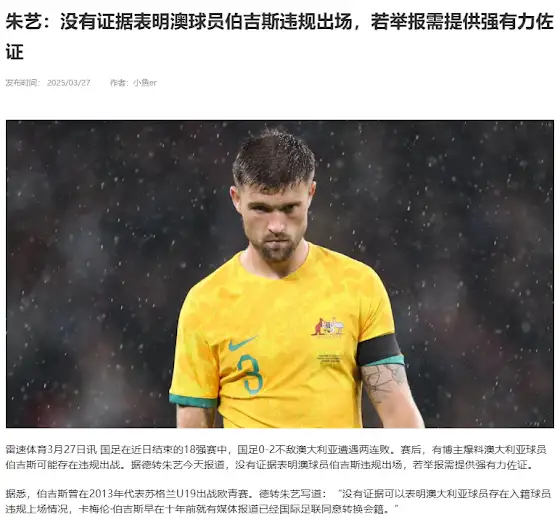Click the black armband on the player's sleeve
Screen dimensions: 560x522
(379, 350)
